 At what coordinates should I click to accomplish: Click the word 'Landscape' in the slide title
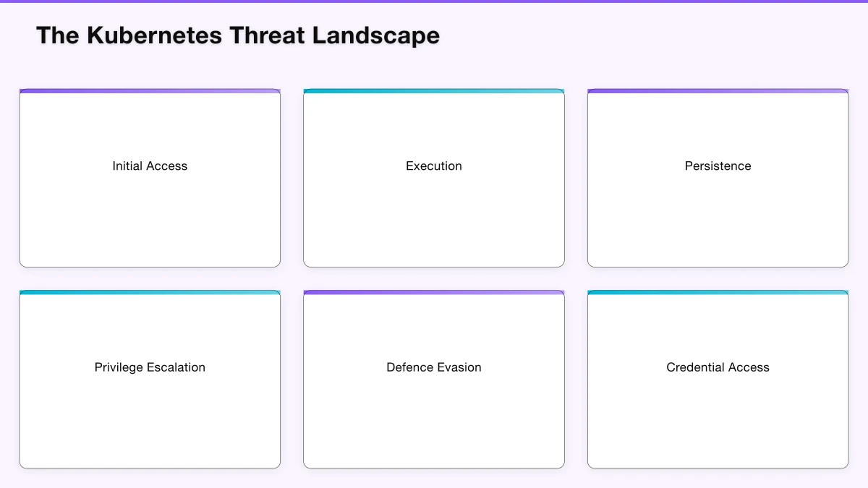point(375,35)
